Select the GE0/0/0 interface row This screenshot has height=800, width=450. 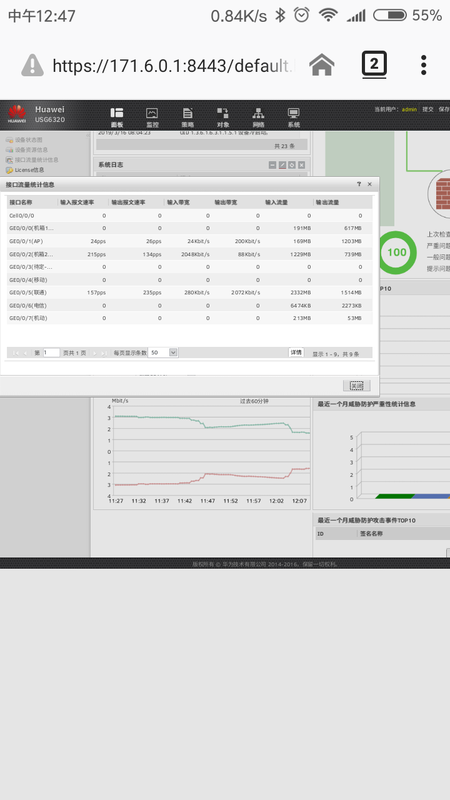(x=189, y=229)
